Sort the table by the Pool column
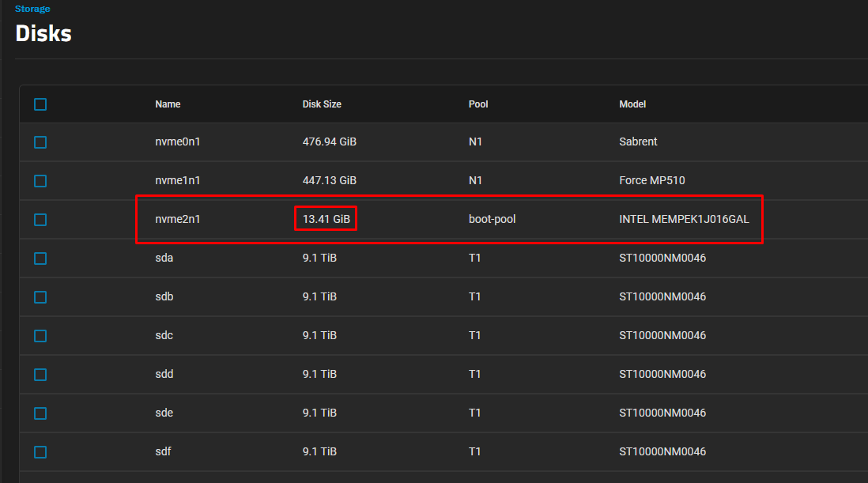Screen dimensions: 868x483 pos(477,104)
